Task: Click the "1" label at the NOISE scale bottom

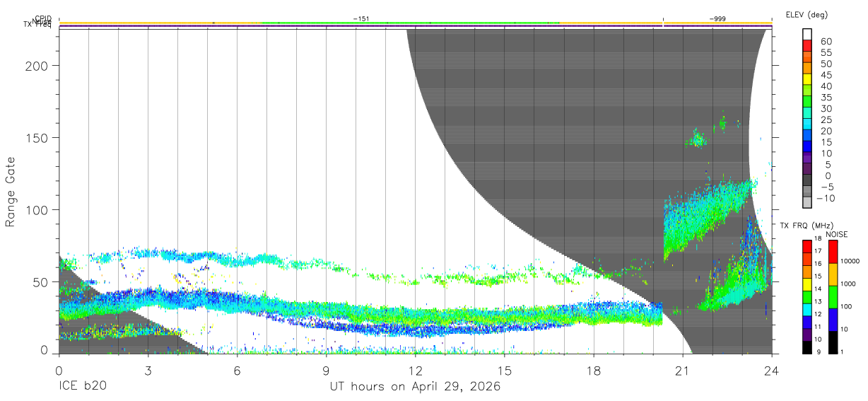Action: pos(842,351)
